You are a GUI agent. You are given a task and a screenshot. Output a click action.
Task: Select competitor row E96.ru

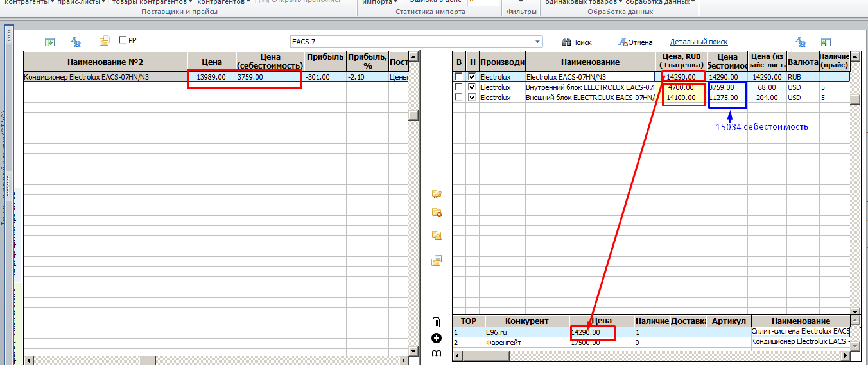pos(652,332)
